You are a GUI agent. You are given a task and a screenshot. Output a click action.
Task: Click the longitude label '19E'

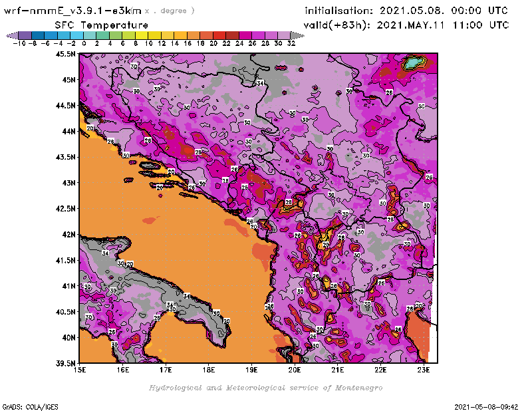[x=251, y=370]
